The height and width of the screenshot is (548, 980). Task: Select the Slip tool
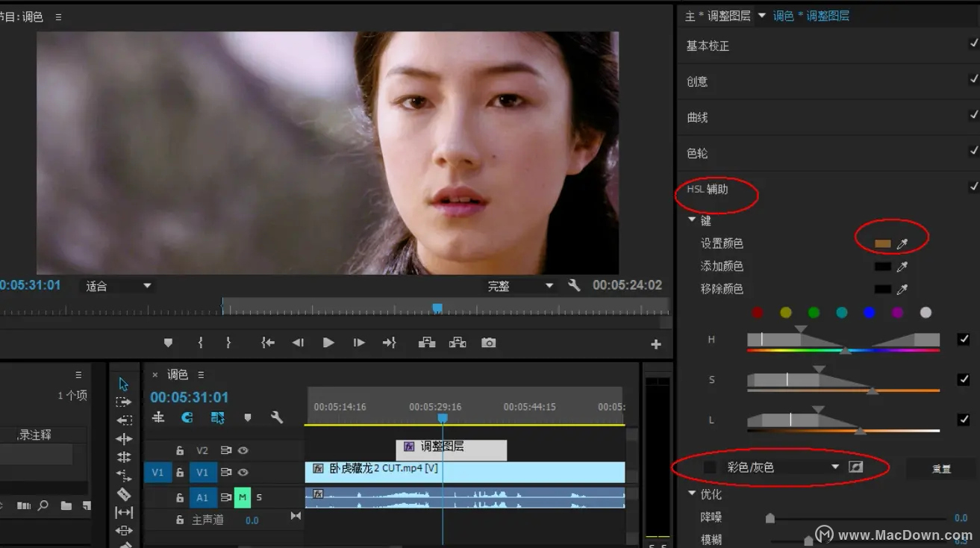124,512
